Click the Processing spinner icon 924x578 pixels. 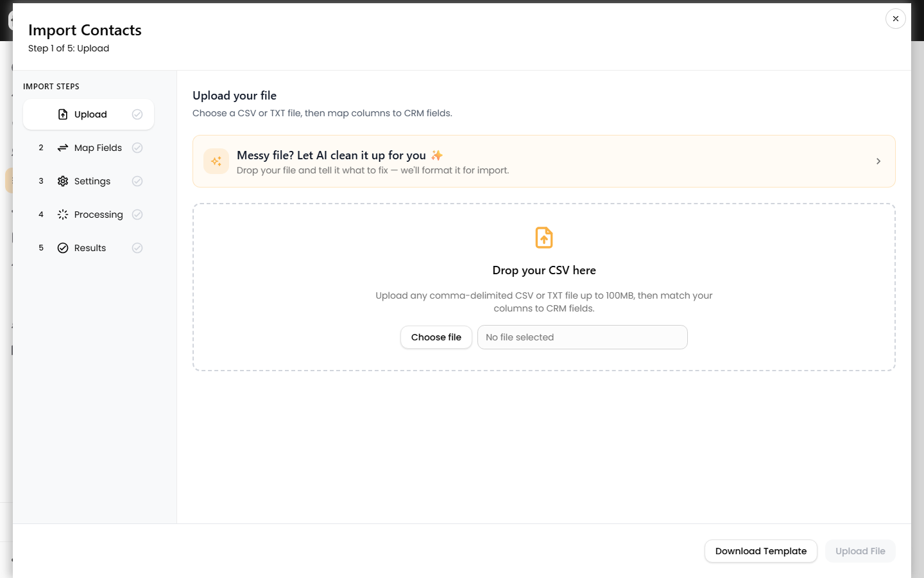(x=63, y=215)
